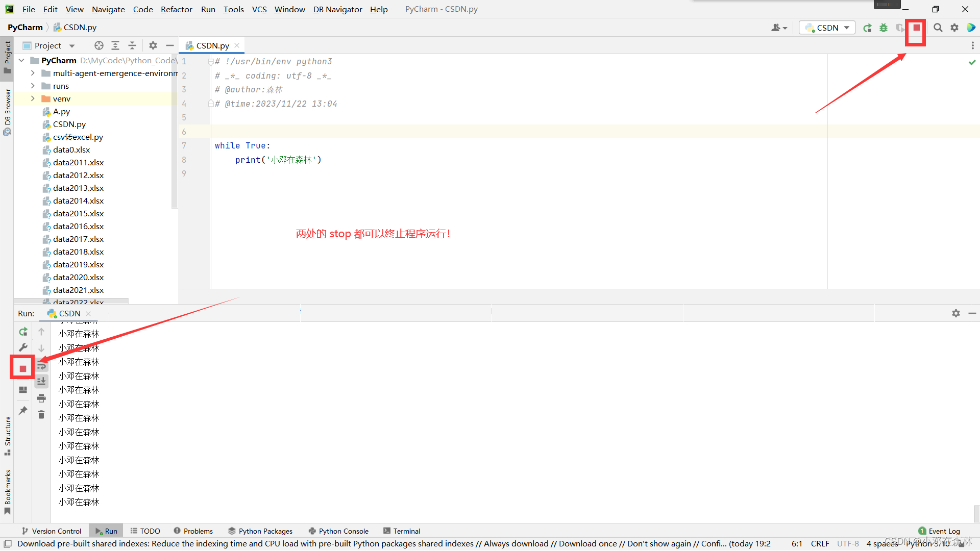Select the Run menu in menu bar
The image size is (980, 551).
pos(207,9)
